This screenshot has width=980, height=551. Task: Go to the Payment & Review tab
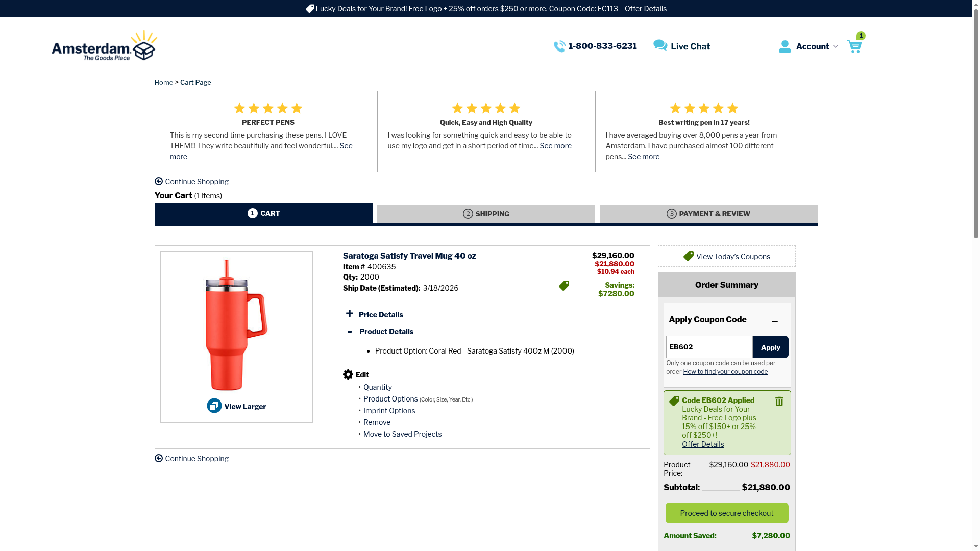[x=708, y=214]
